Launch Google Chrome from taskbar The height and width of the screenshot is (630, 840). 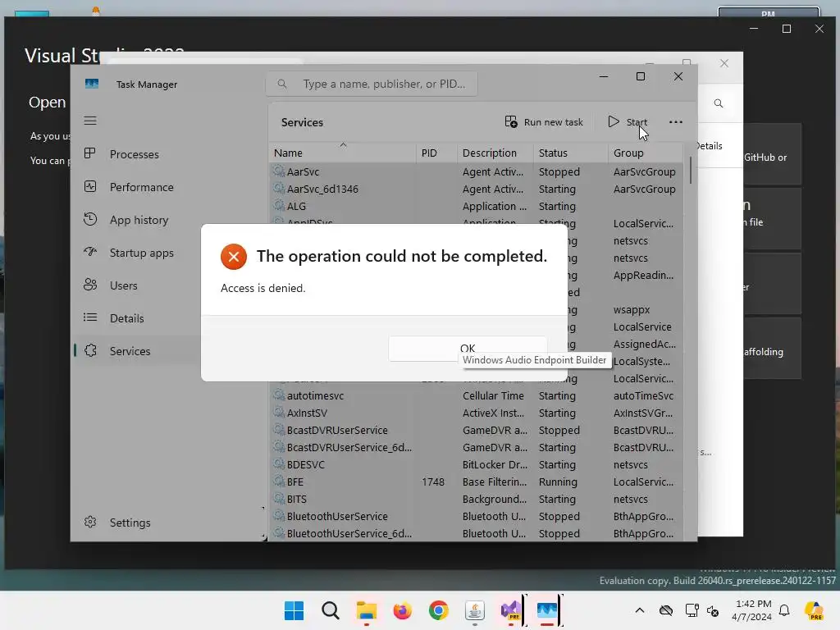438,610
